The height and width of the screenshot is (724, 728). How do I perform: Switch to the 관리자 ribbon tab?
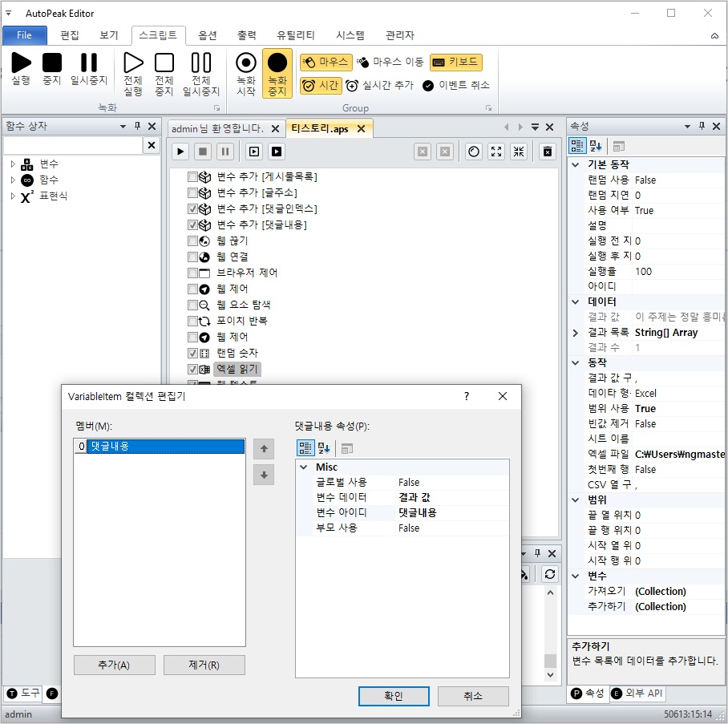click(400, 35)
